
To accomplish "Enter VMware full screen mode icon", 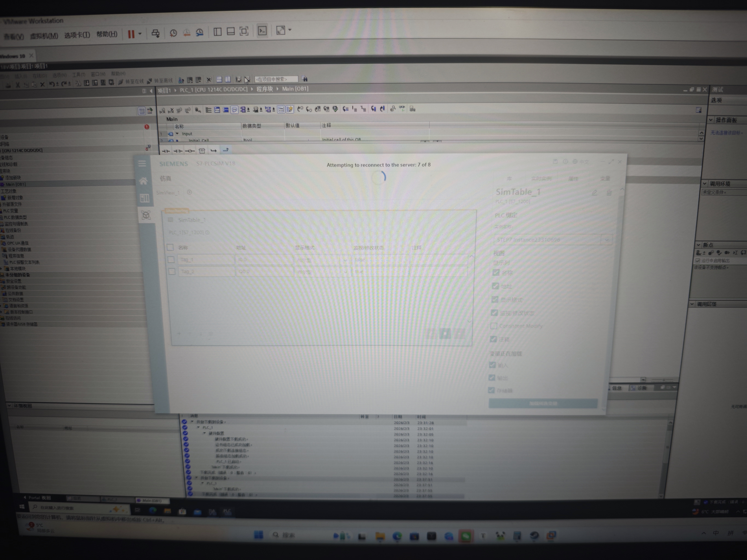I will pos(244,31).
